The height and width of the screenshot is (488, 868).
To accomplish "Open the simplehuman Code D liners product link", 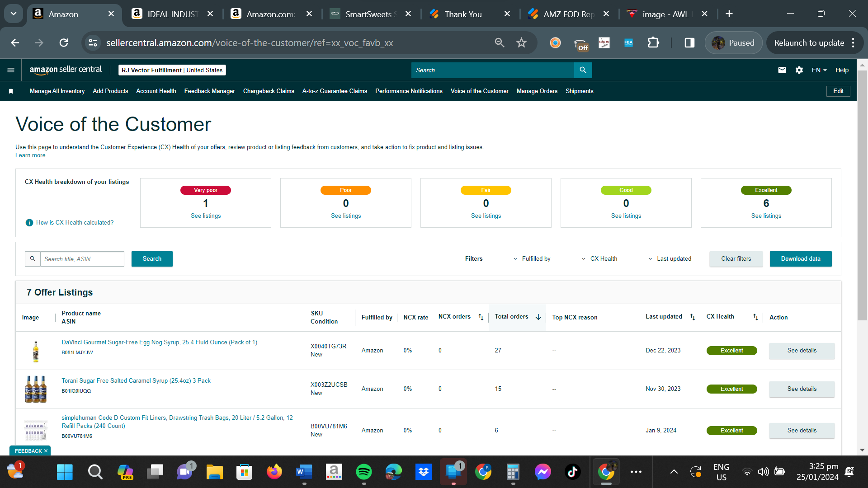I will point(177,422).
